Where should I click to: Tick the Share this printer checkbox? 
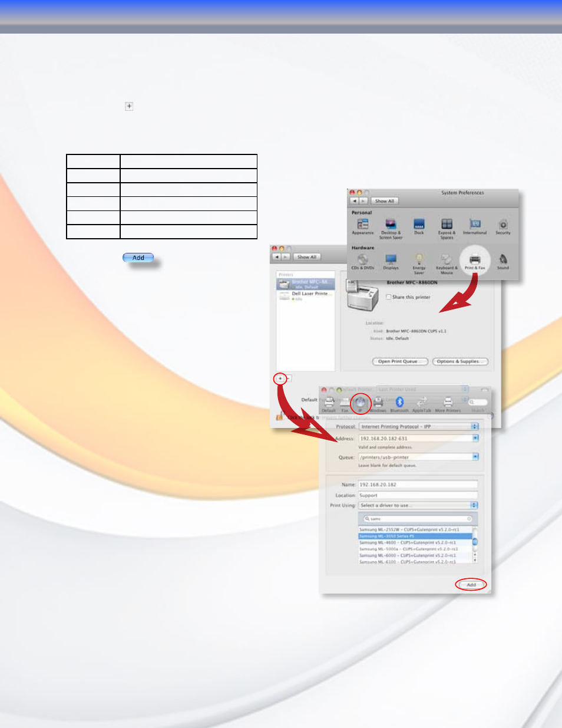[x=389, y=297]
